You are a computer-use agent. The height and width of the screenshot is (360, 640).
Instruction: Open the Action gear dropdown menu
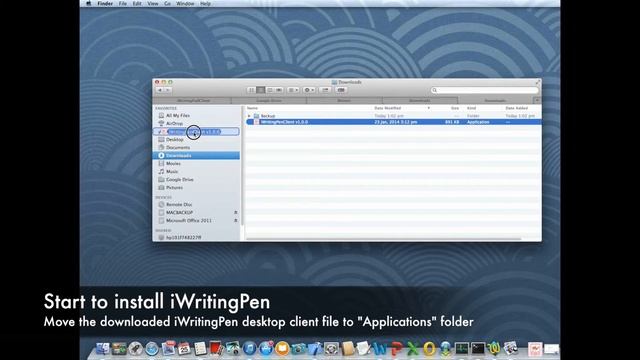(309, 90)
